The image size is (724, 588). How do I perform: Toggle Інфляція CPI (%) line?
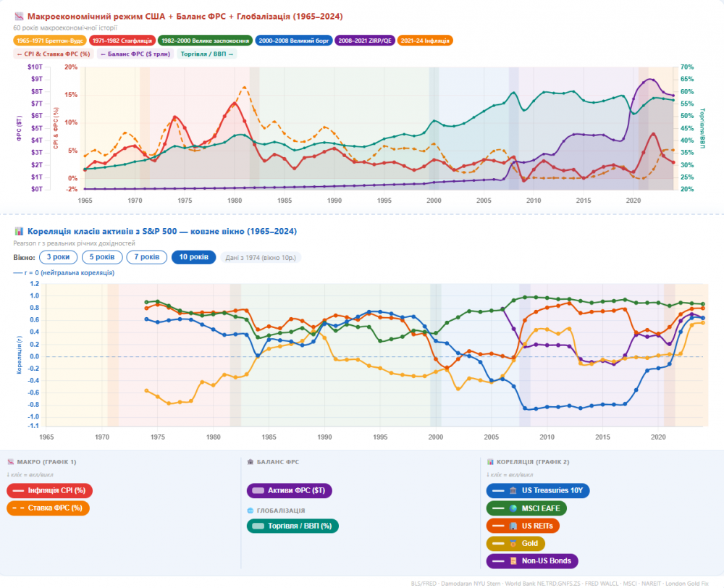[x=49, y=490]
